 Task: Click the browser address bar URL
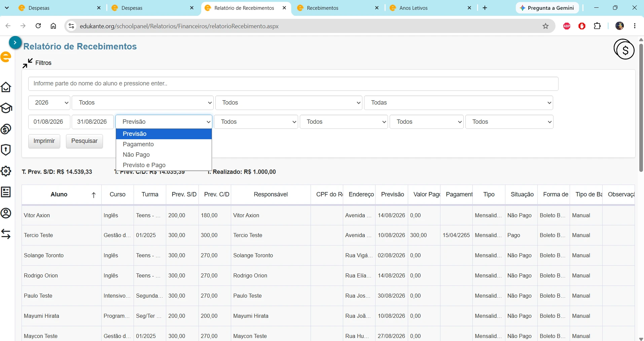179,26
